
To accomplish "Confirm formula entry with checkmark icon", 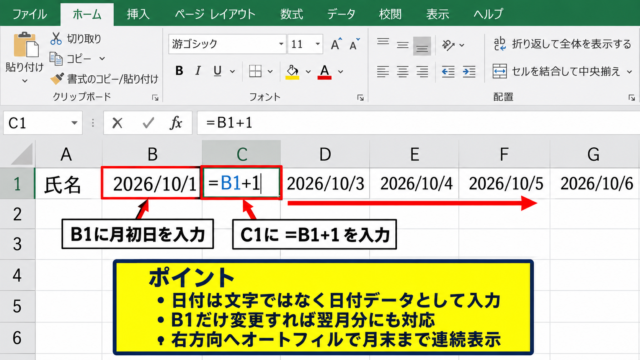I will [148, 123].
